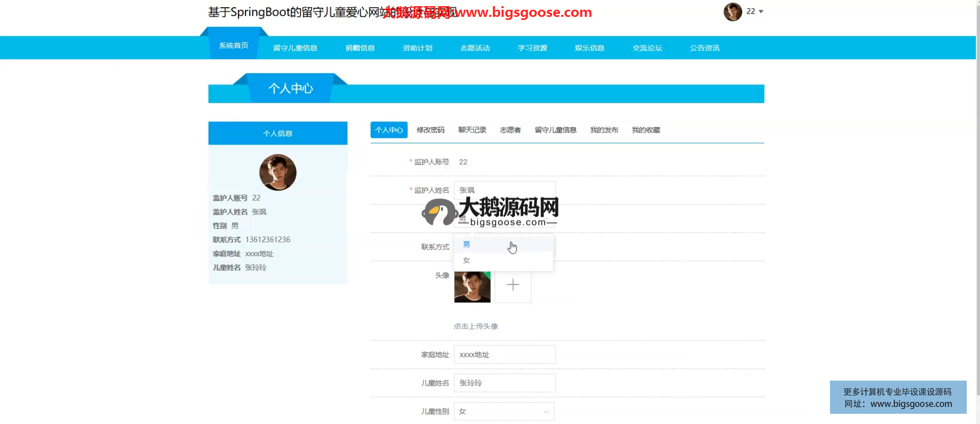Open 我的发布 tab
Image resolution: width=980 pixels, height=424 pixels.
coord(604,130)
